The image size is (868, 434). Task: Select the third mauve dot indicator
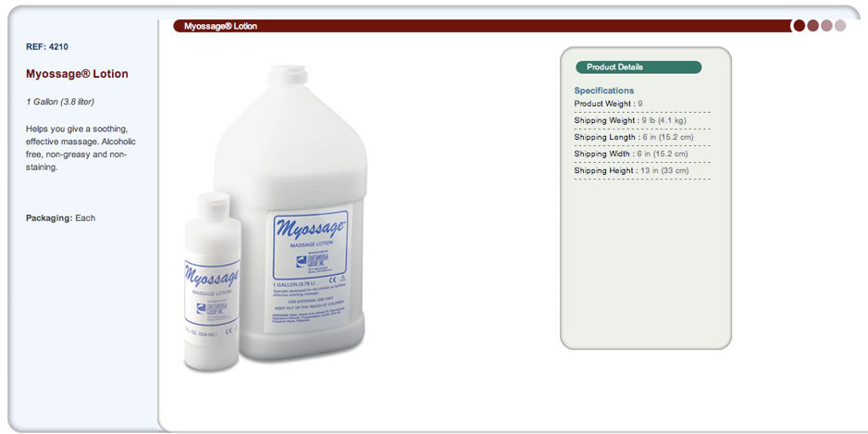point(826,26)
